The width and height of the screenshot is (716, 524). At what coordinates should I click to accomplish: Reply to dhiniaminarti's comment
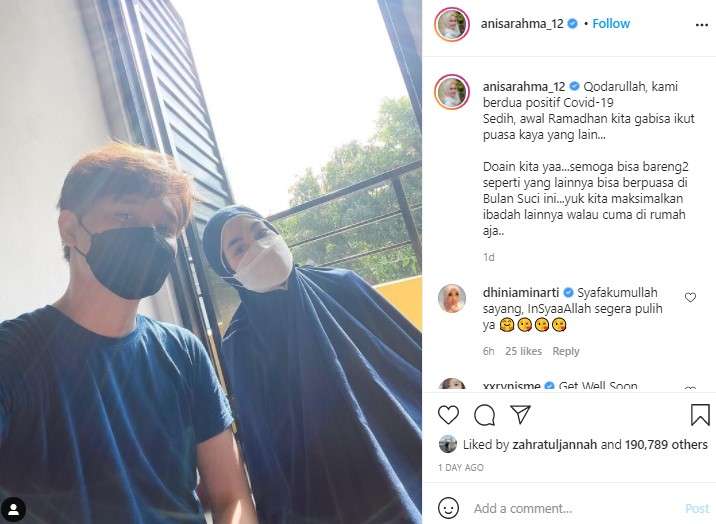(565, 351)
